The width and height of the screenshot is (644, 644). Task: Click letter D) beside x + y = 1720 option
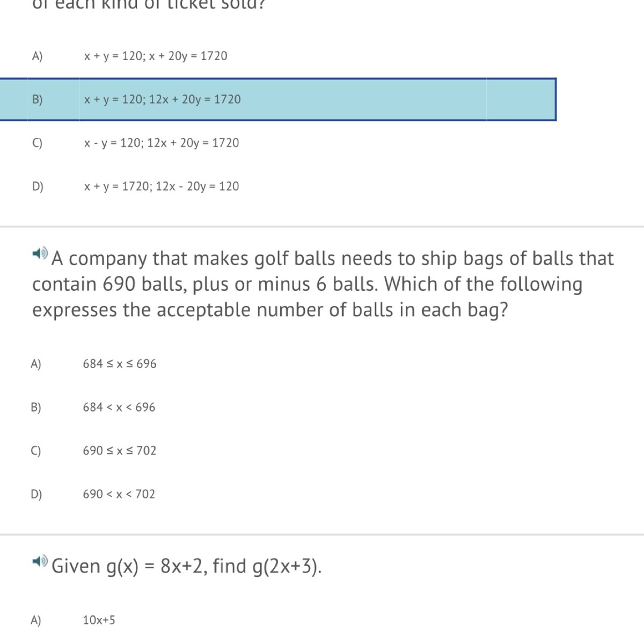tap(38, 186)
